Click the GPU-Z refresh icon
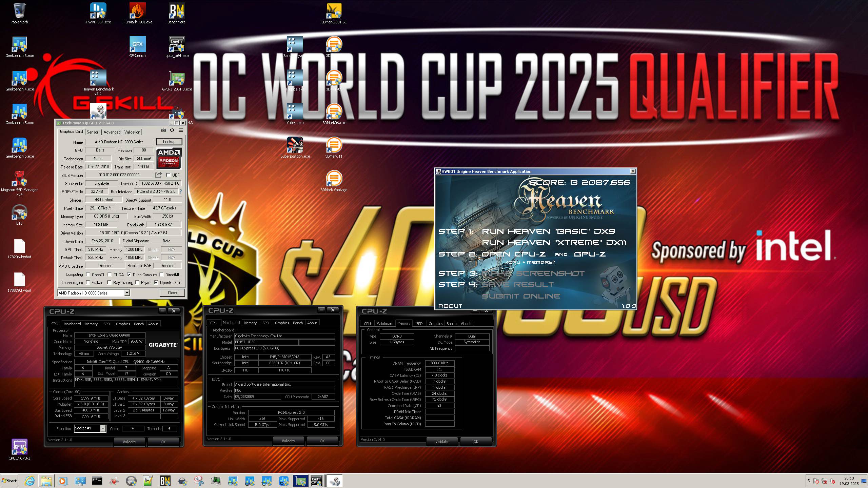 (x=172, y=130)
